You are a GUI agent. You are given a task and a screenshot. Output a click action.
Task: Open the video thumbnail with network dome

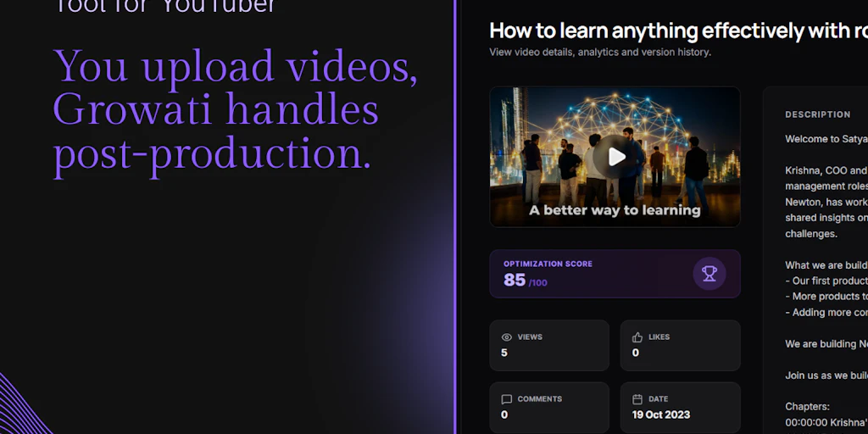coord(615,157)
